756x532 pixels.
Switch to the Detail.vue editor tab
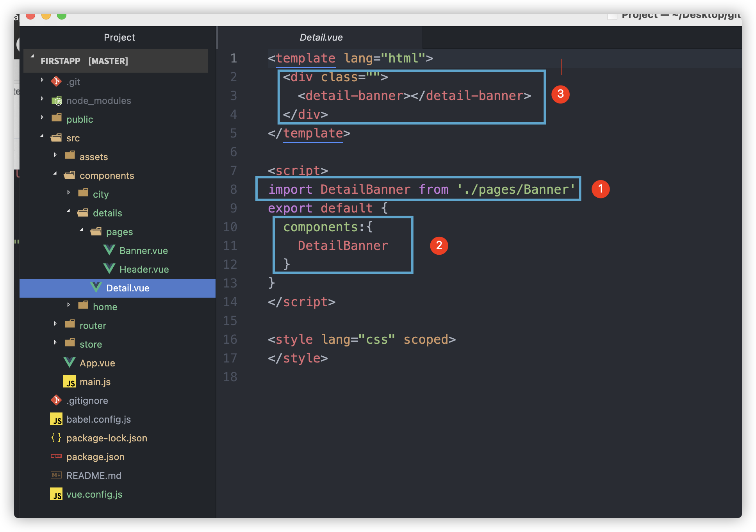[320, 37]
